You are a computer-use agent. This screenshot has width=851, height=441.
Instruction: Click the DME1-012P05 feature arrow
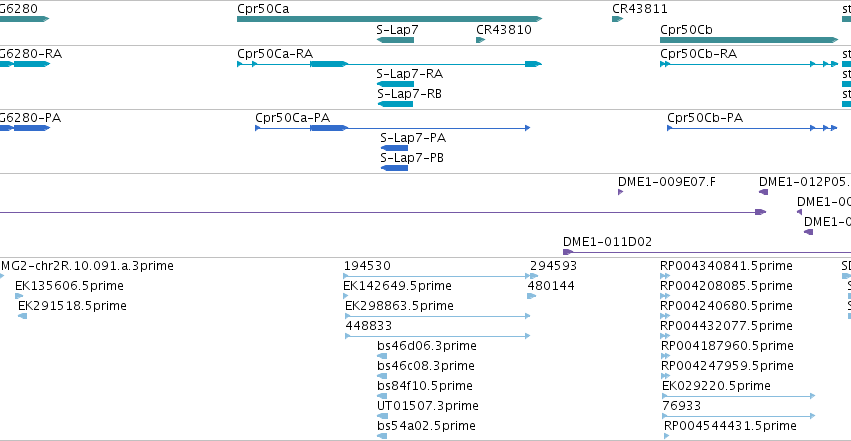point(763,192)
